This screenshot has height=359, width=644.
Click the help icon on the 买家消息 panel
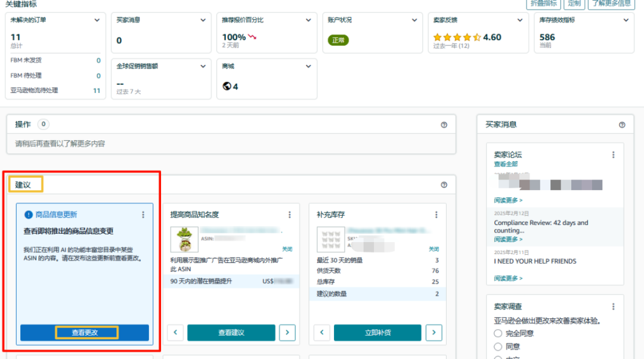tap(622, 124)
